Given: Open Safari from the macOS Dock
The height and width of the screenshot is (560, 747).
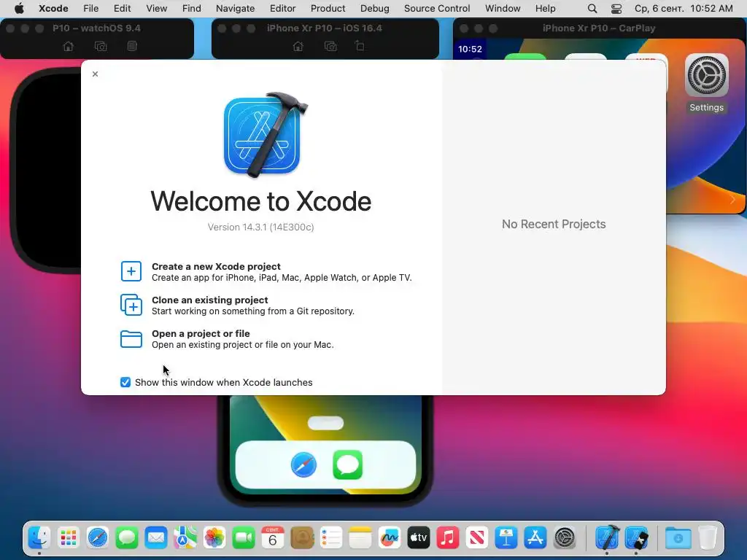Looking at the screenshot, I should (x=98, y=538).
